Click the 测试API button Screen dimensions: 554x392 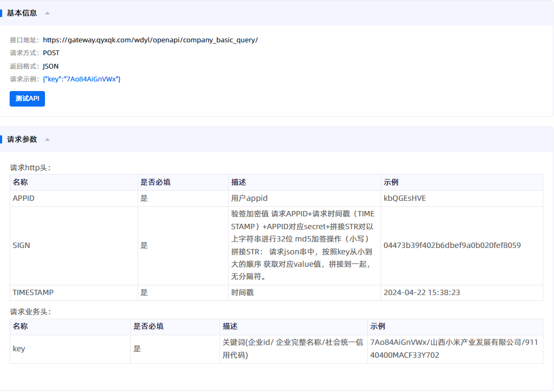point(27,99)
